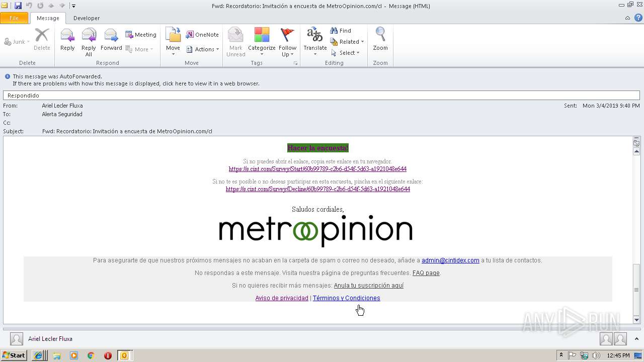This screenshot has height=362, width=644.
Task: Click the sender name Ariel Lecler Fluxa
Action: [62, 106]
